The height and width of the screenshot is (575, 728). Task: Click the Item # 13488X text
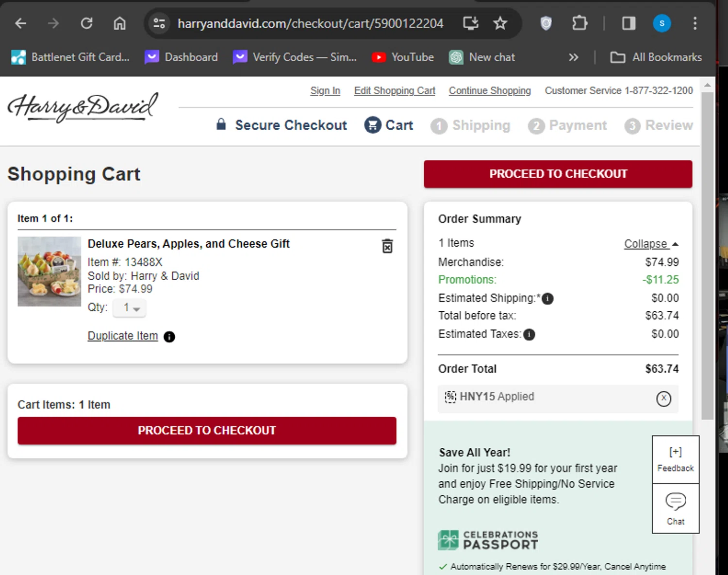(x=125, y=262)
